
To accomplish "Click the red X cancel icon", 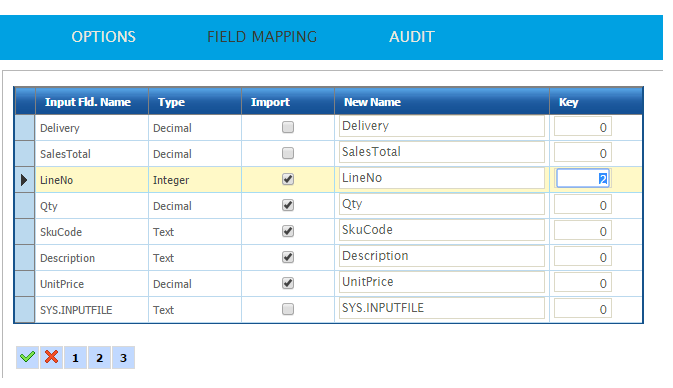I will coord(52,357).
